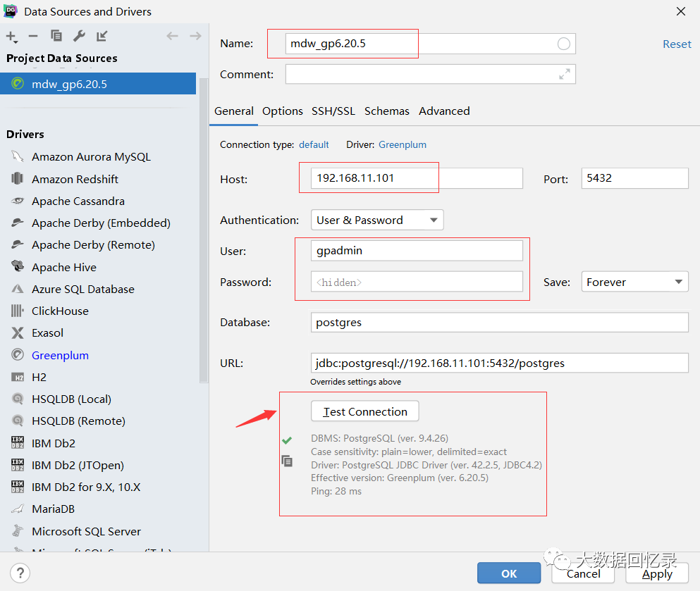Open driver settings wrench icon
Screen dimensions: 700x591
tap(79, 36)
